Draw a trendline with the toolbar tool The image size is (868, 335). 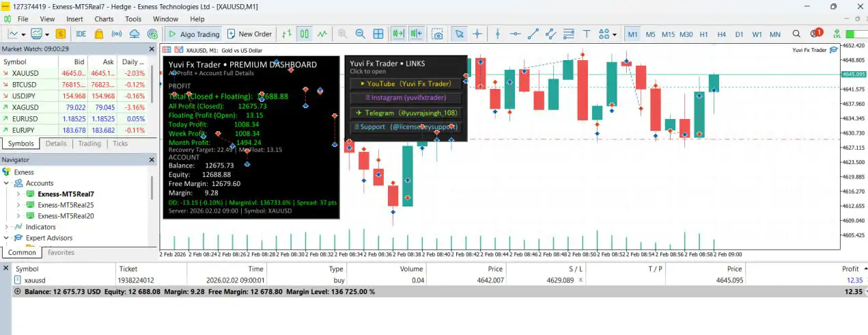[533, 34]
